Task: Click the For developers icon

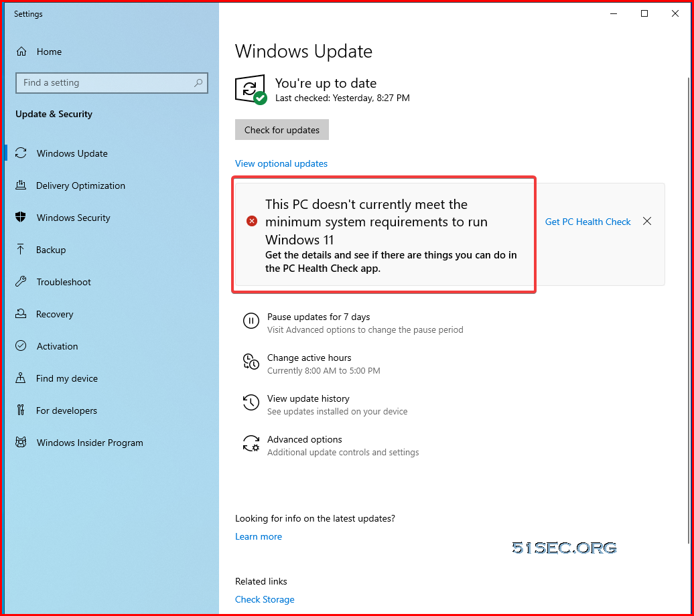Action: (x=20, y=410)
